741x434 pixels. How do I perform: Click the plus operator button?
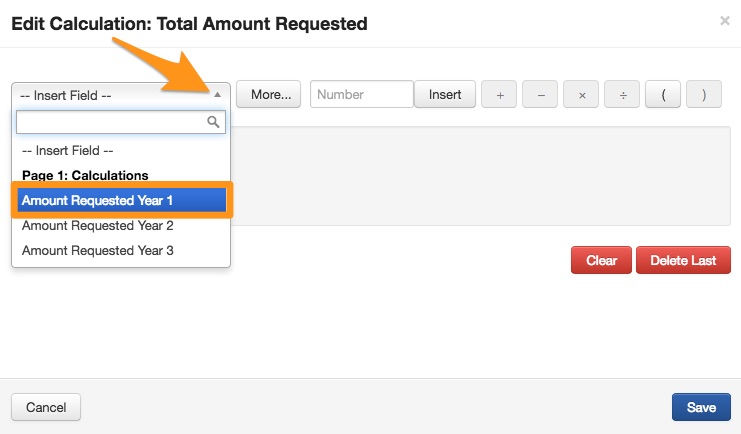pos(500,95)
